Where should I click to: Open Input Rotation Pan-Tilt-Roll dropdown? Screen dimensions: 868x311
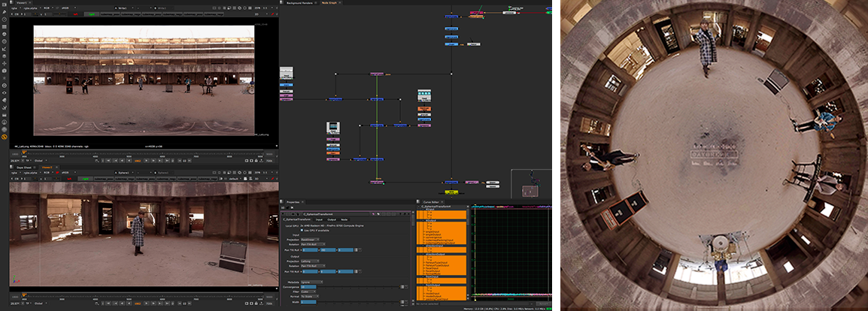pyautogui.click(x=313, y=244)
